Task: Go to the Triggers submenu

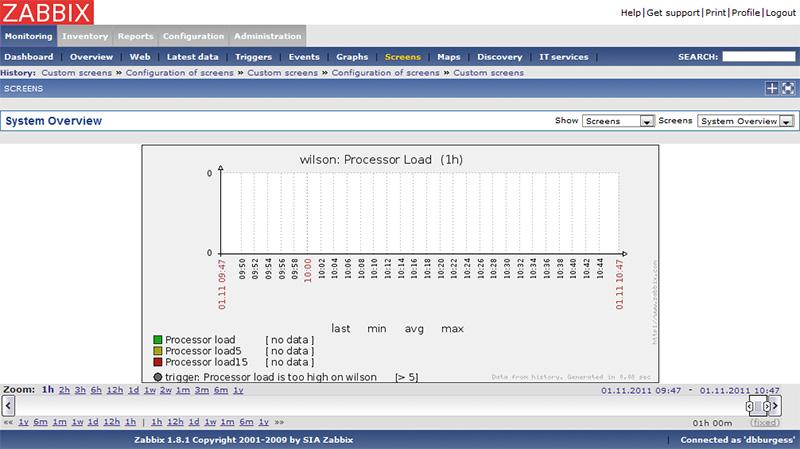Action: (253, 57)
